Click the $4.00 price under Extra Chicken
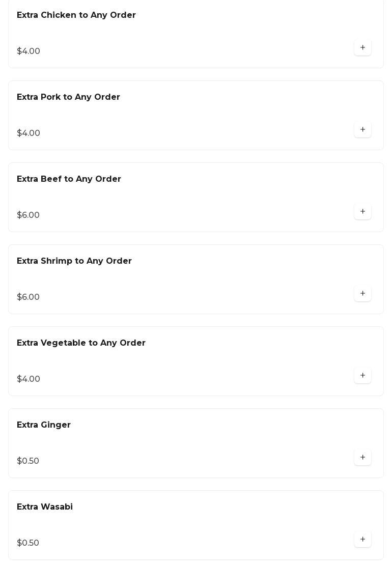The height and width of the screenshot is (561, 392). (x=29, y=51)
